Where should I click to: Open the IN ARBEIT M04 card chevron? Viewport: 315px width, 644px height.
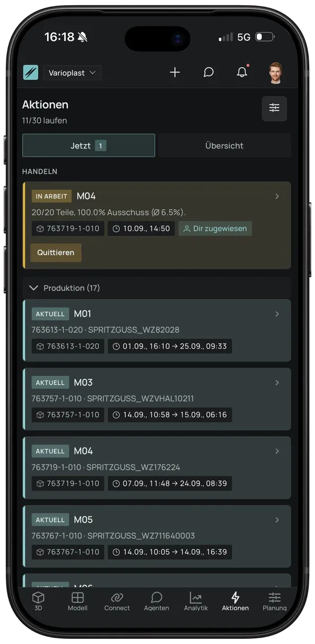277,196
